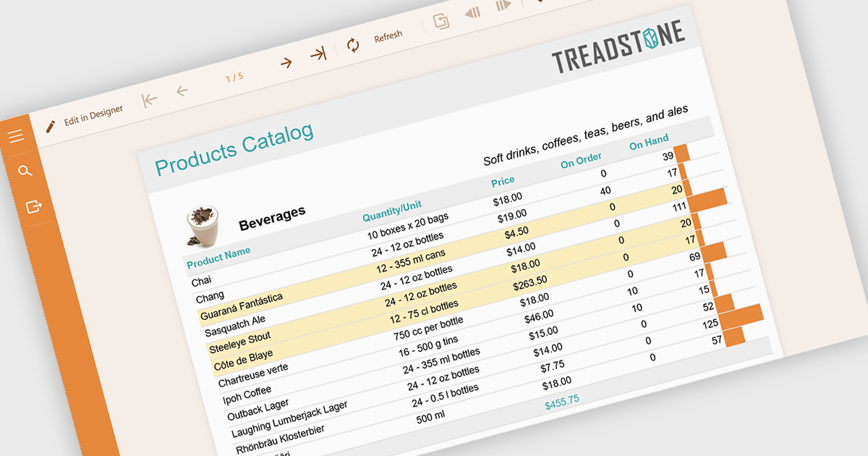This screenshot has width=868, height=456.
Task: Click the Quantity/Unit column header
Action: (392, 211)
